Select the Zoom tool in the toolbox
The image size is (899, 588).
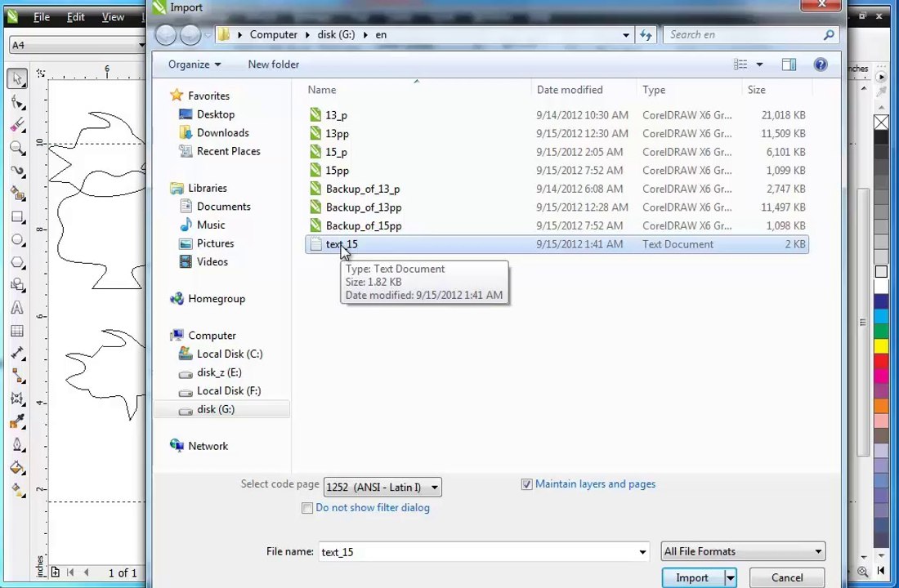coord(17,148)
